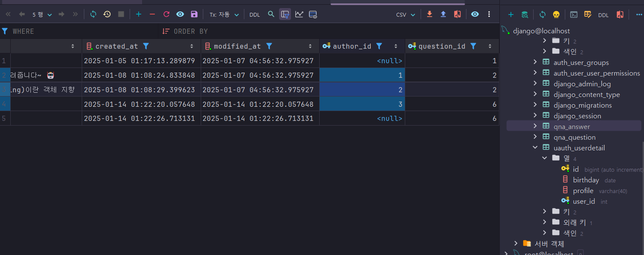
Task: Toggle the highlighted local filter button
Action: [285, 15]
